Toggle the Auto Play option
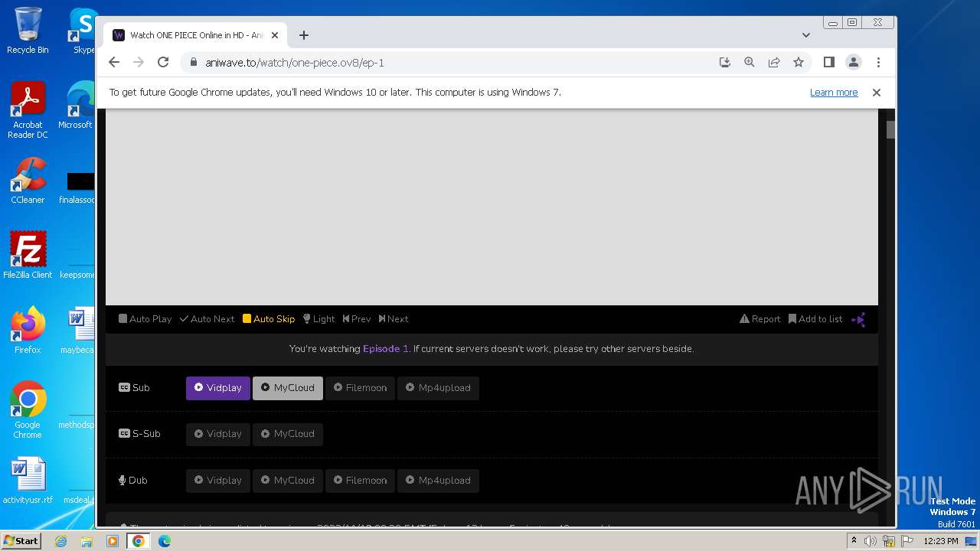Screen dimensions: 980x551 pos(145,319)
